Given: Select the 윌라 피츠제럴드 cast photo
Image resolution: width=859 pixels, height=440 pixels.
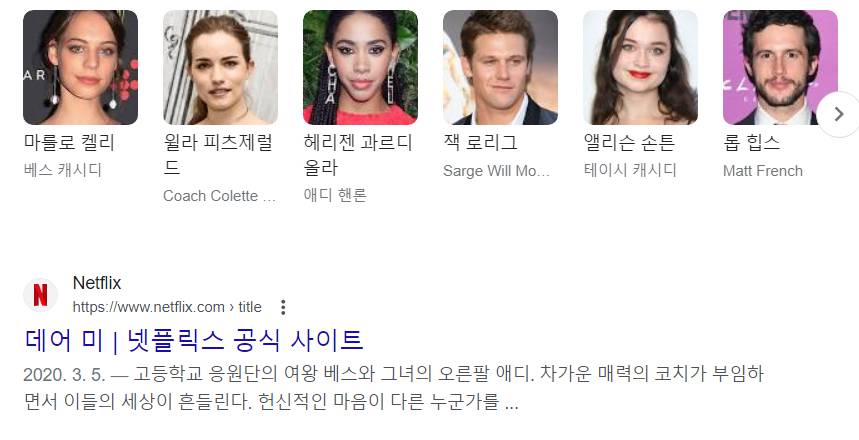Looking at the screenshot, I should pyautogui.click(x=220, y=67).
